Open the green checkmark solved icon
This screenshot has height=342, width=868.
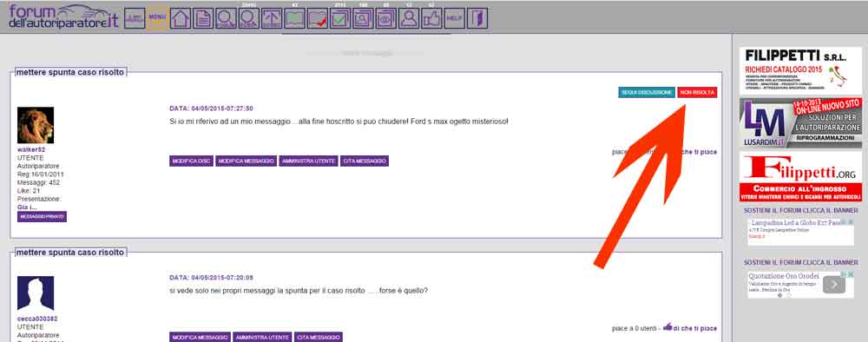click(x=340, y=18)
